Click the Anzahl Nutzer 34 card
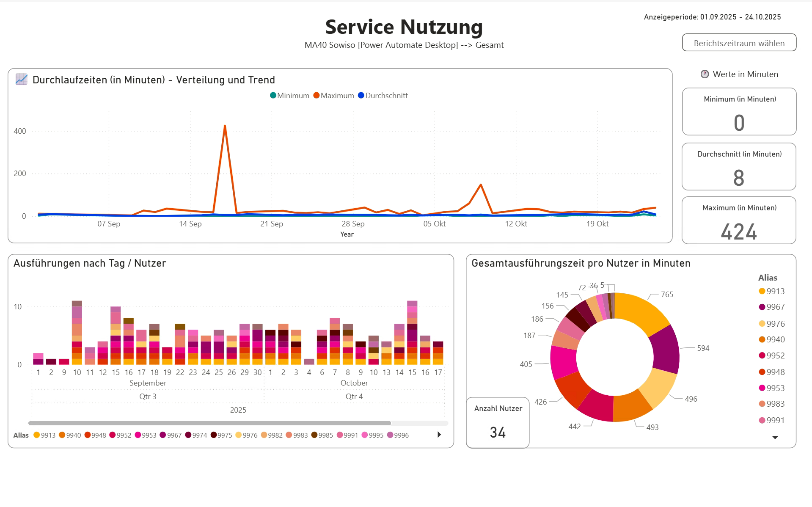The width and height of the screenshot is (812, 507). 498,422
